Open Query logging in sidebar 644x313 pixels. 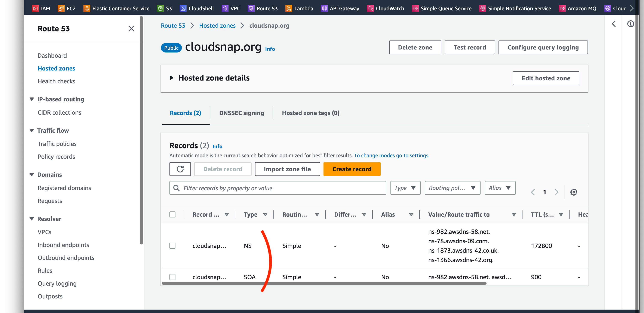point(57,283)
